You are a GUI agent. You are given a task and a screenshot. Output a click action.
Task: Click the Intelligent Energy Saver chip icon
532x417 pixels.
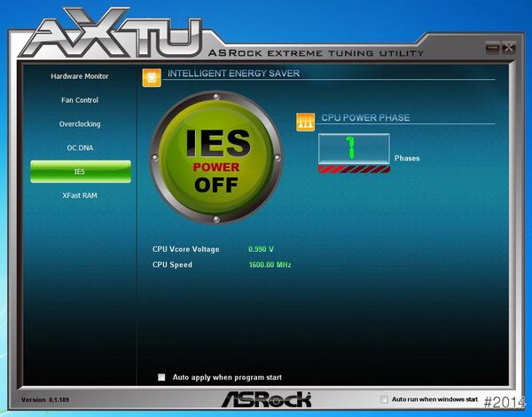[152, 77]
